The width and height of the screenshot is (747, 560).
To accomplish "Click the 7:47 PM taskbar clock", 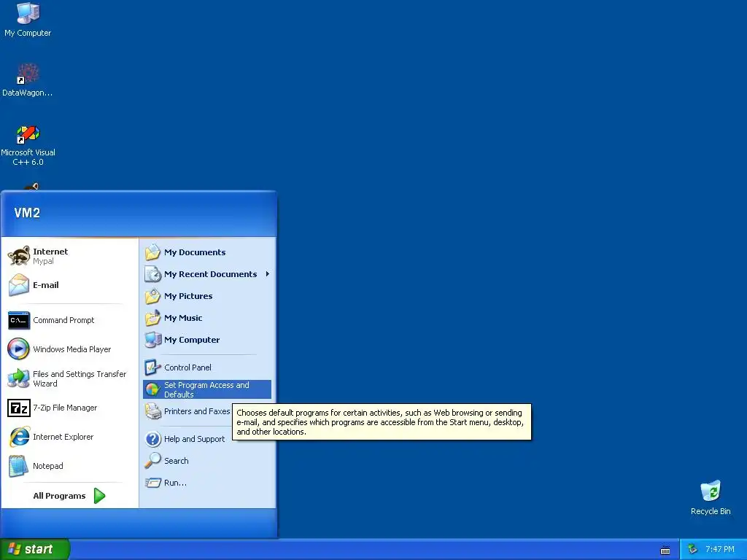I will (x=720, y=549).
